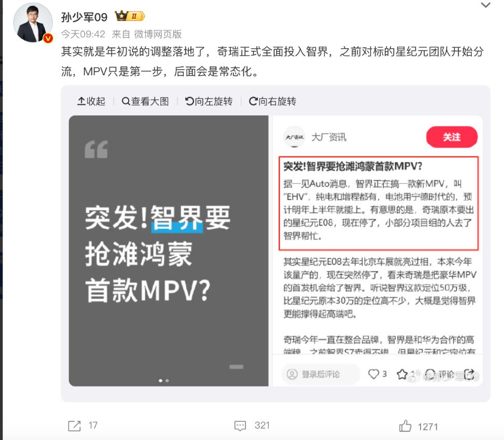Tap the heart like icon in the embedded post

coord(374,374)
